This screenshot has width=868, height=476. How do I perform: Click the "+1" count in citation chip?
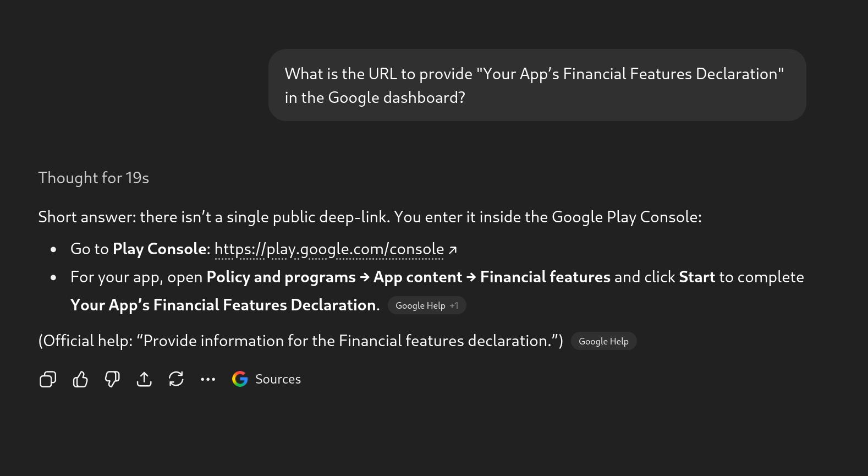click(x=454, y=305)
